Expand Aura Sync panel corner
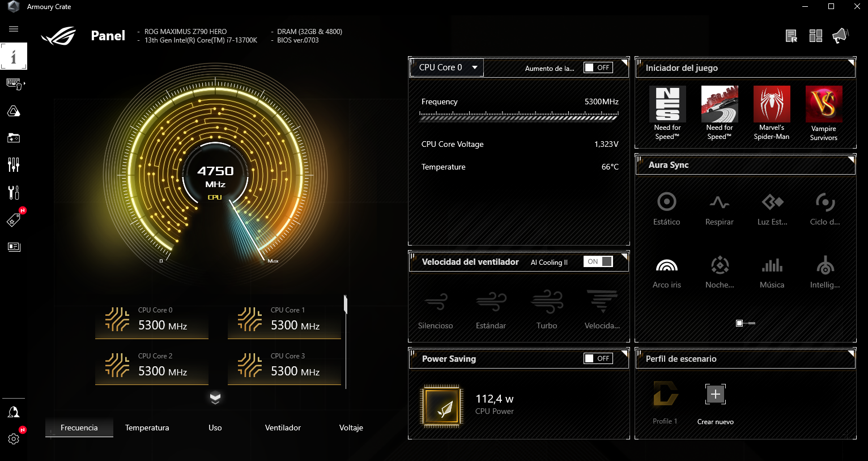This screenshot has width=868, height=461. [x=851, y=159]
